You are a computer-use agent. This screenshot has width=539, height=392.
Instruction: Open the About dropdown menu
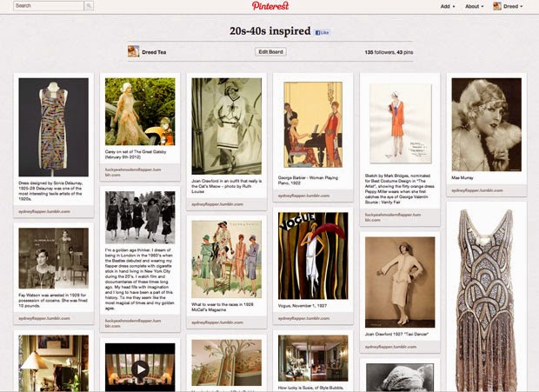click(x=474, y=6)
